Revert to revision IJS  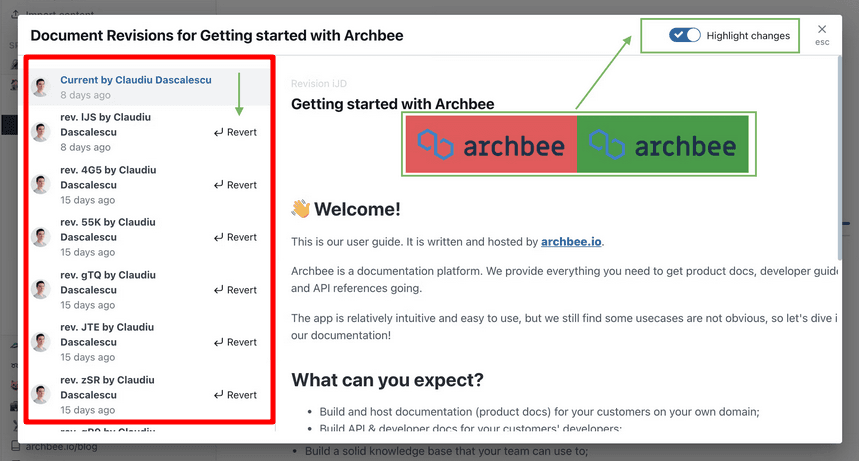(x=236, y=132)
